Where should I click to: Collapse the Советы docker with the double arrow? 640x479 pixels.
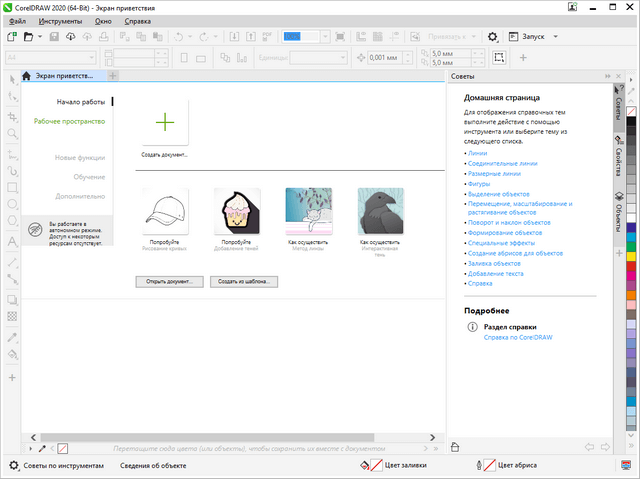[x=607, y=76]
